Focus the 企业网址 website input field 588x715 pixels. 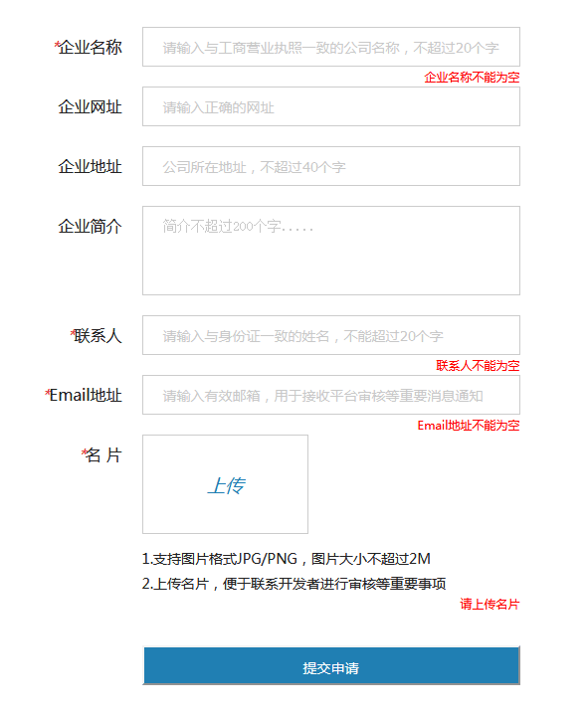330,106
